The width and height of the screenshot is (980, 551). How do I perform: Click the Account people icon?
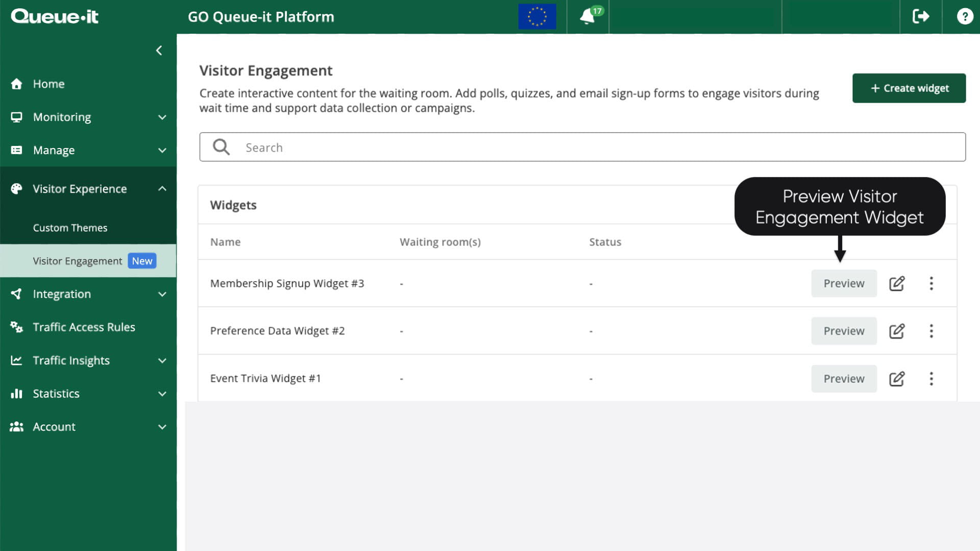tap(16, 427)
